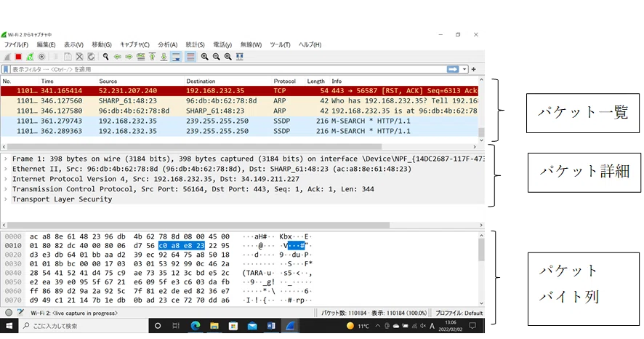The image size is (644, 339).
Task: Apply the display filter with arrow button
Action: pyautogui.click(x=453, y=69)
